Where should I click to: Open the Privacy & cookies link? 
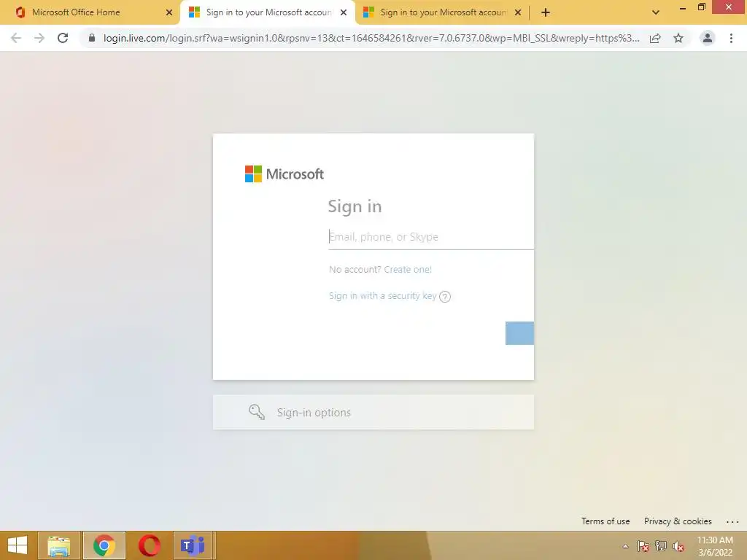point(678,521)
